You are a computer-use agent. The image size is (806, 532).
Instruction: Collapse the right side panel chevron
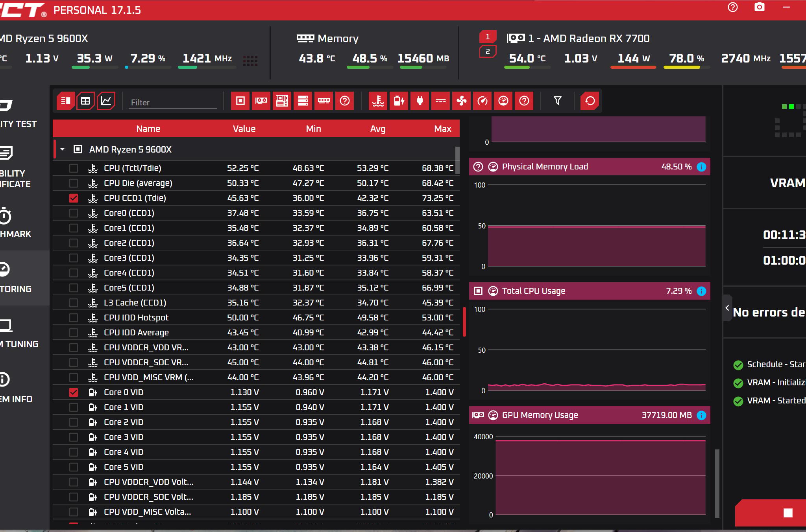727,308
